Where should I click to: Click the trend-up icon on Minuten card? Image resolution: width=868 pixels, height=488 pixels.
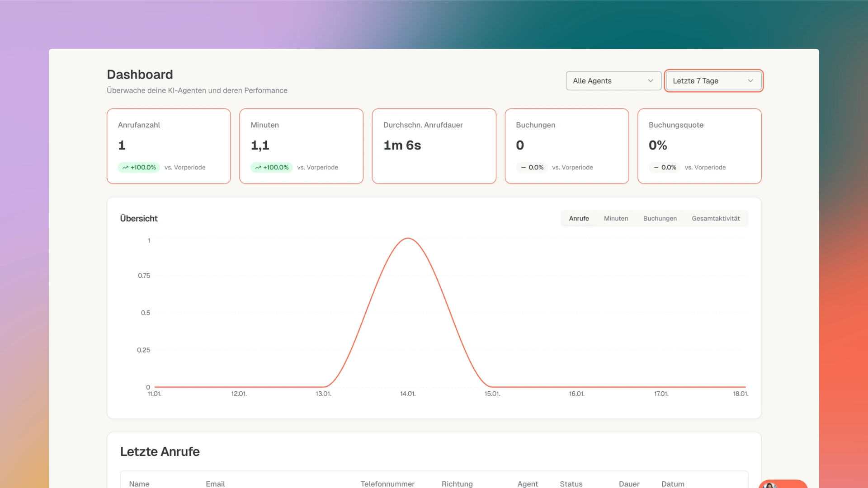point(258,168)
